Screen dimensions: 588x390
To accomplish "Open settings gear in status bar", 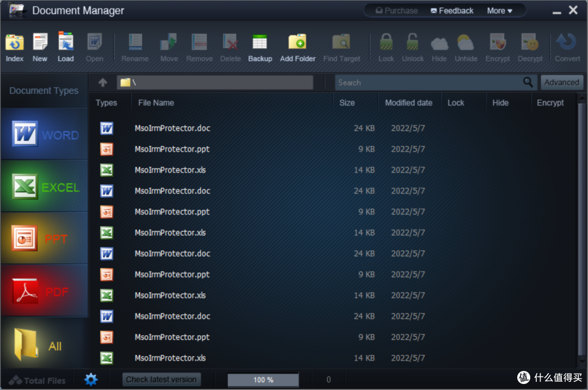I will click(91, 379).
